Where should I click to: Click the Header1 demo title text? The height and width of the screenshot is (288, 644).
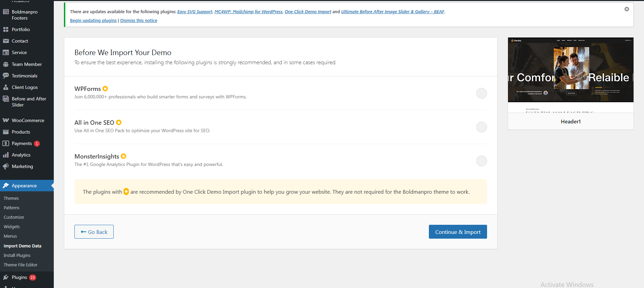click(571, 121)
